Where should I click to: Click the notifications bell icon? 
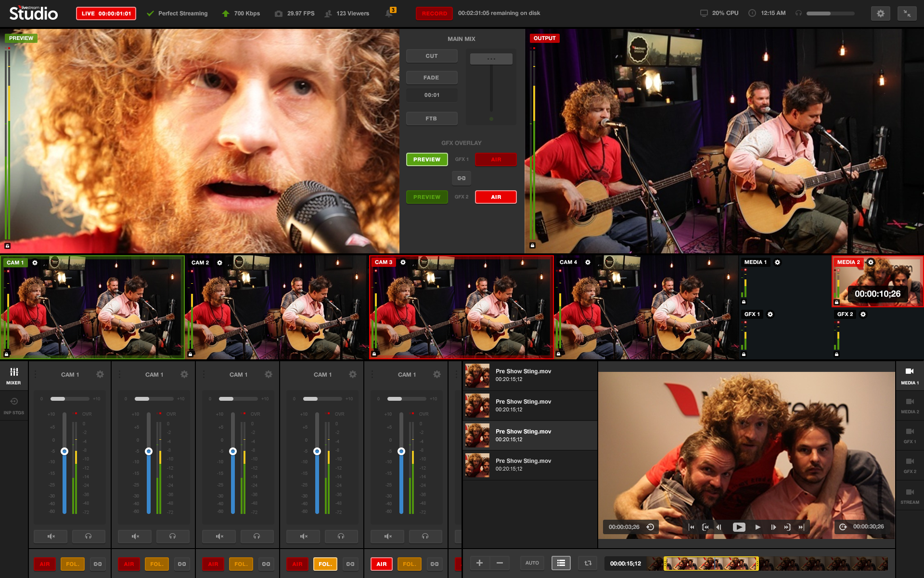(x=389, y=13)
